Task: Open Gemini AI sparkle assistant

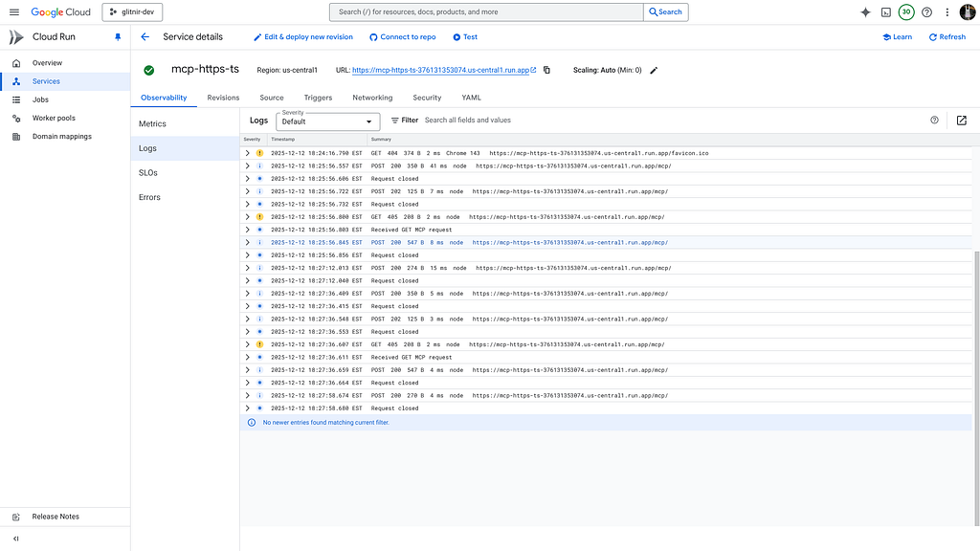Action: (x=865, y=11)
